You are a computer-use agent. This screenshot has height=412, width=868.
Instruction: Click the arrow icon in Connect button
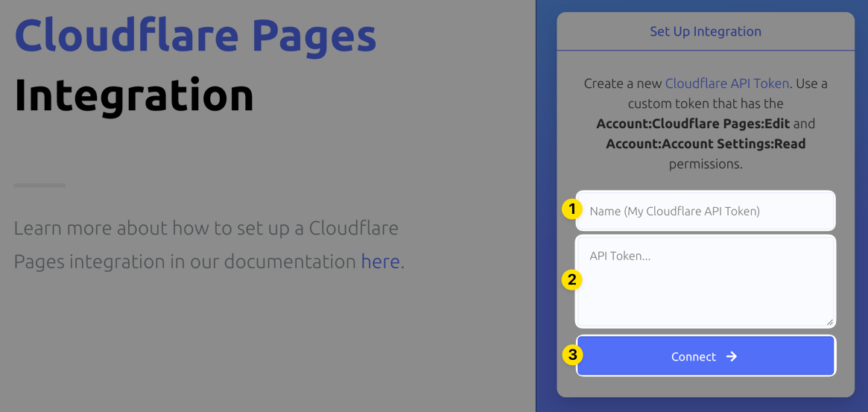pos(731,357)
